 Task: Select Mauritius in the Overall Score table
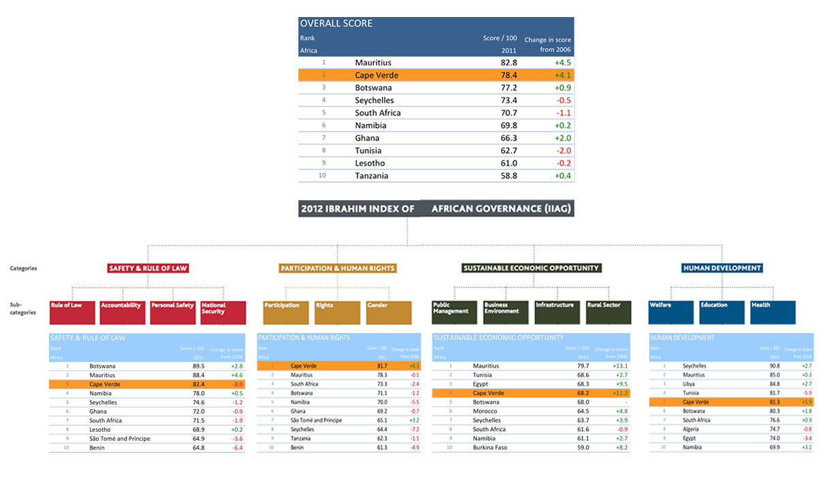pos(373,63)
